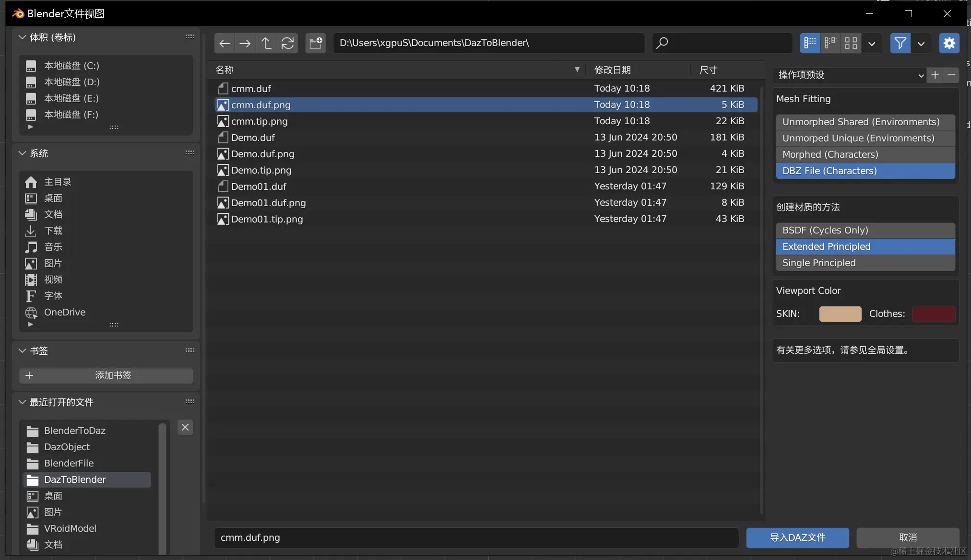Create a new folder icon
The image size is (971, 560).
tap(316, 43)
